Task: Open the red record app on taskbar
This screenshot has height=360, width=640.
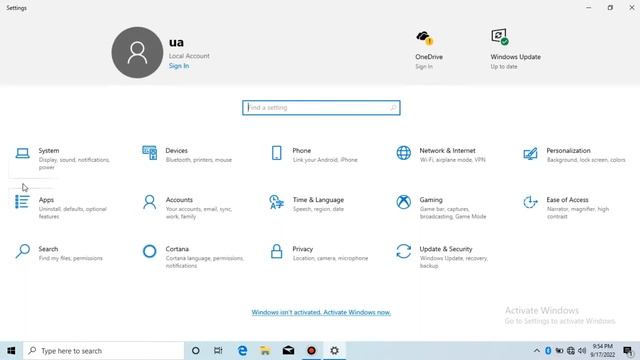Action: [x=311, y=351]
